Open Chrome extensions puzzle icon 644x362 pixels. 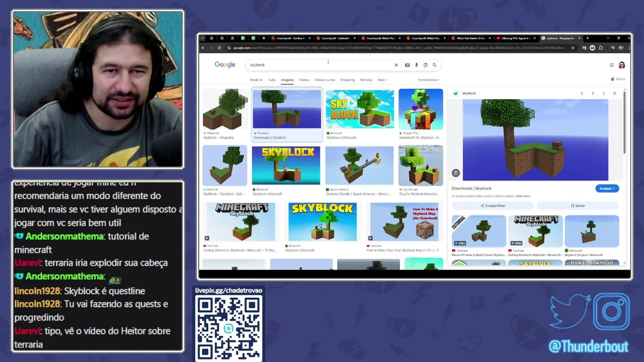(601, 48)
